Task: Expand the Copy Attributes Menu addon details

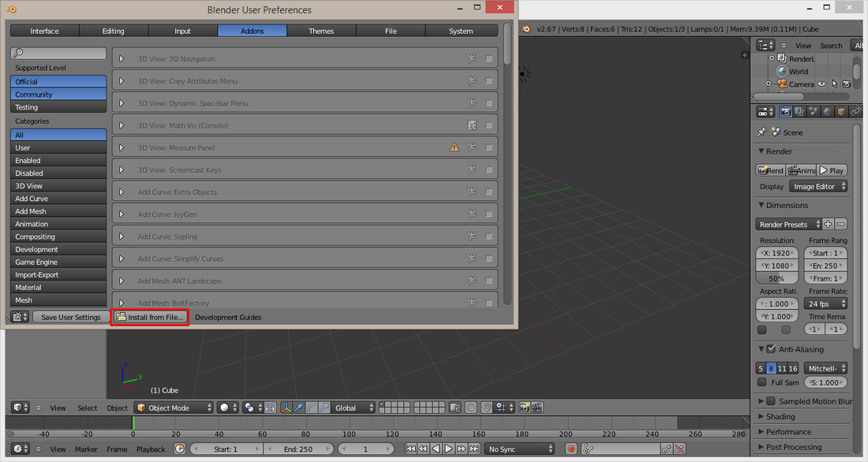Action: pyautogui.click(x=122, y=80)
